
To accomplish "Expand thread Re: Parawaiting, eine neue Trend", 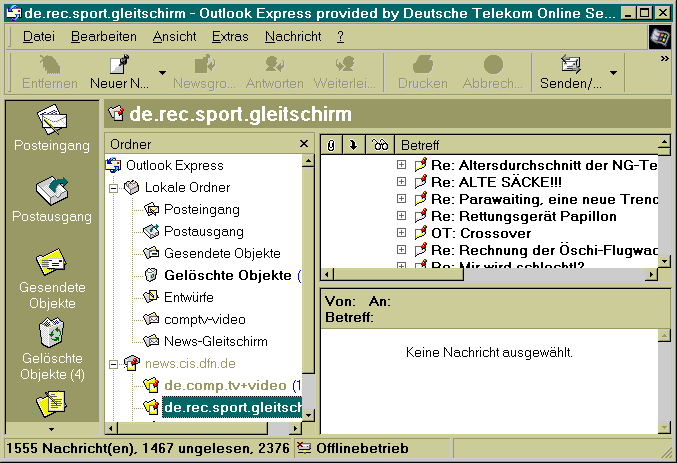I will click(401, 199).
